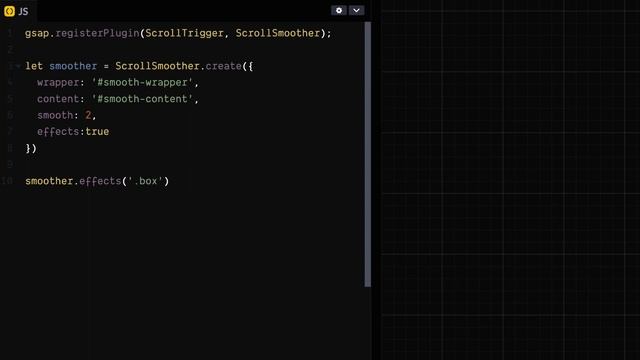The height and width of the screenshot is (360, 640).
Task: Click line number 10 in the gutter
Action: coord(7,181)
